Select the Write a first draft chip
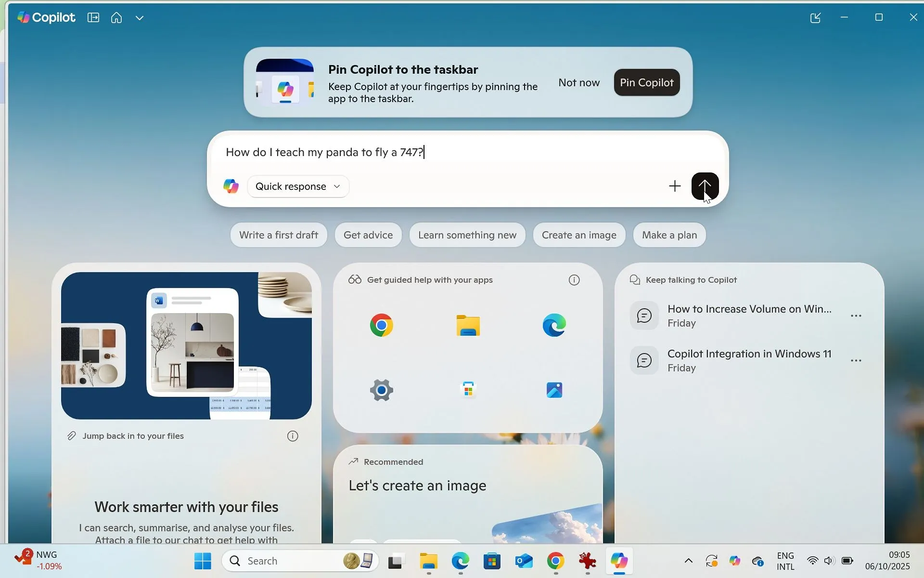 [x=278, y=235]
